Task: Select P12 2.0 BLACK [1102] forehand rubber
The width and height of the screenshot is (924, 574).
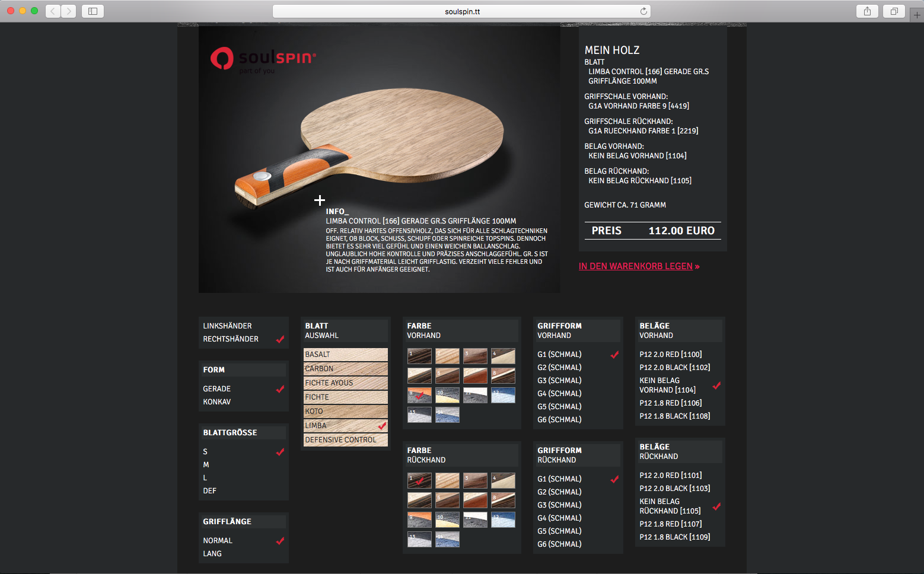Action: tap(675, 368)
